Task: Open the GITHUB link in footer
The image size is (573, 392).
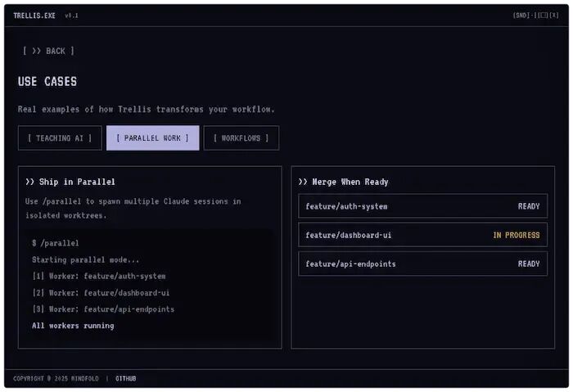Action: (126, 378)
